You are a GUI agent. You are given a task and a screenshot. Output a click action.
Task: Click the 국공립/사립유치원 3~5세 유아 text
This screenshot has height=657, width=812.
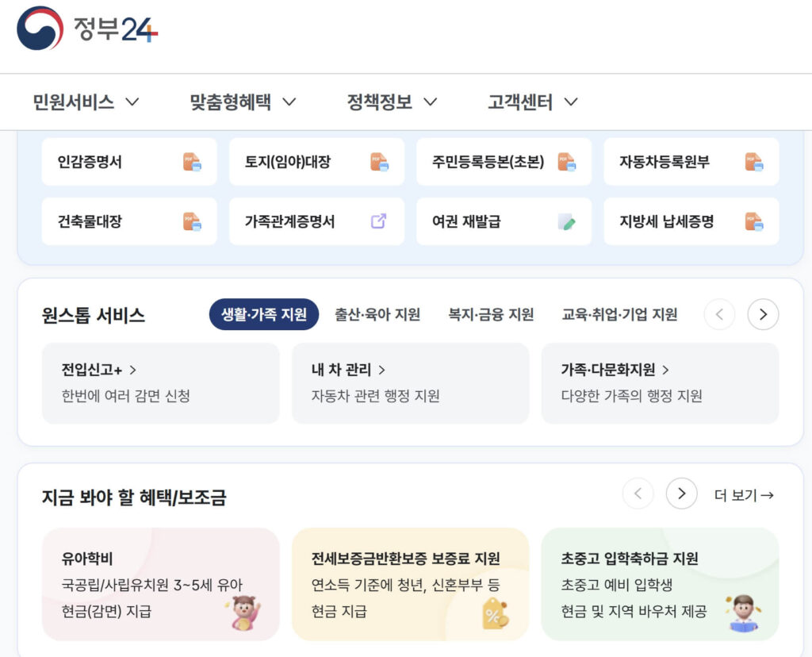point(151,585)
